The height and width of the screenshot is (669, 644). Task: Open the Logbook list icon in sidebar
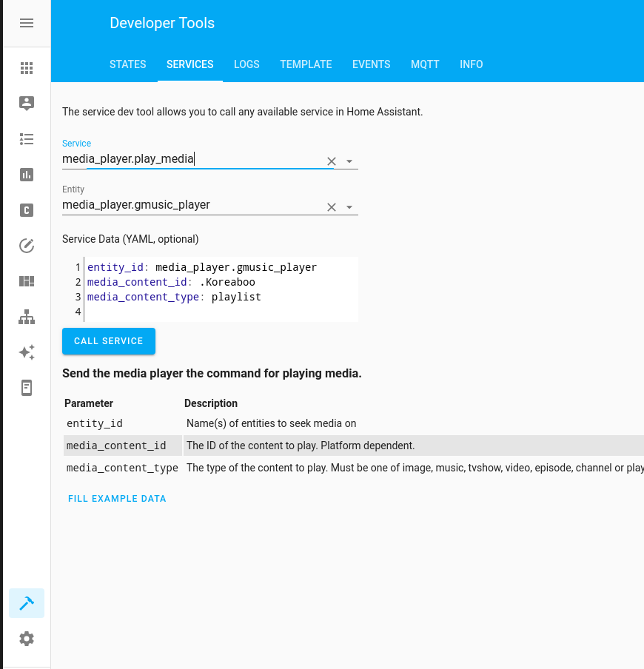[x=27, y=139]
